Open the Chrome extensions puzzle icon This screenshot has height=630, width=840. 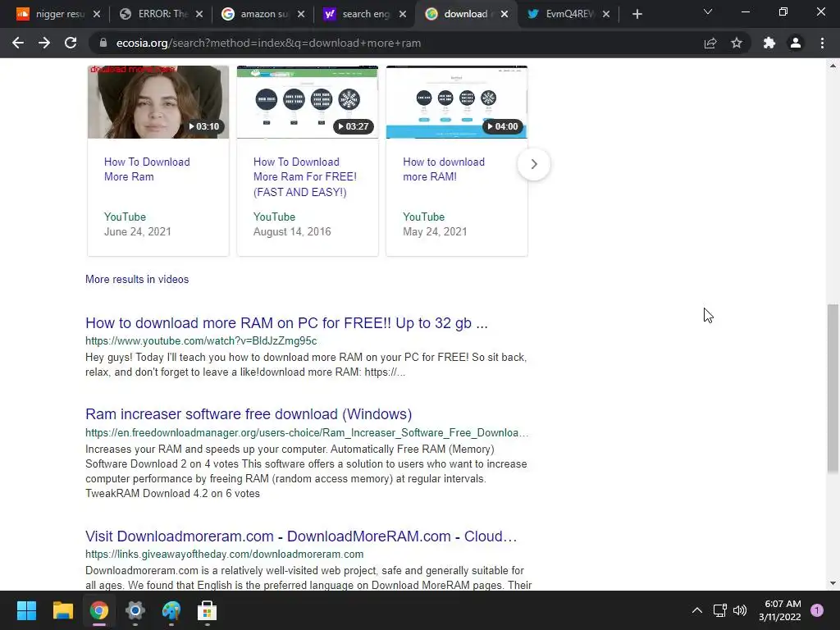(x=769, y=43)
